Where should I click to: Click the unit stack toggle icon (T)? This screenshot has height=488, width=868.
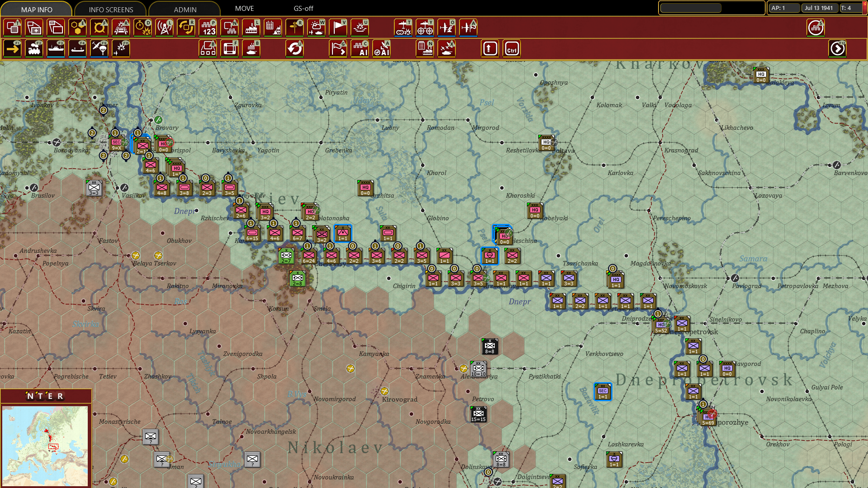point(13,28)
